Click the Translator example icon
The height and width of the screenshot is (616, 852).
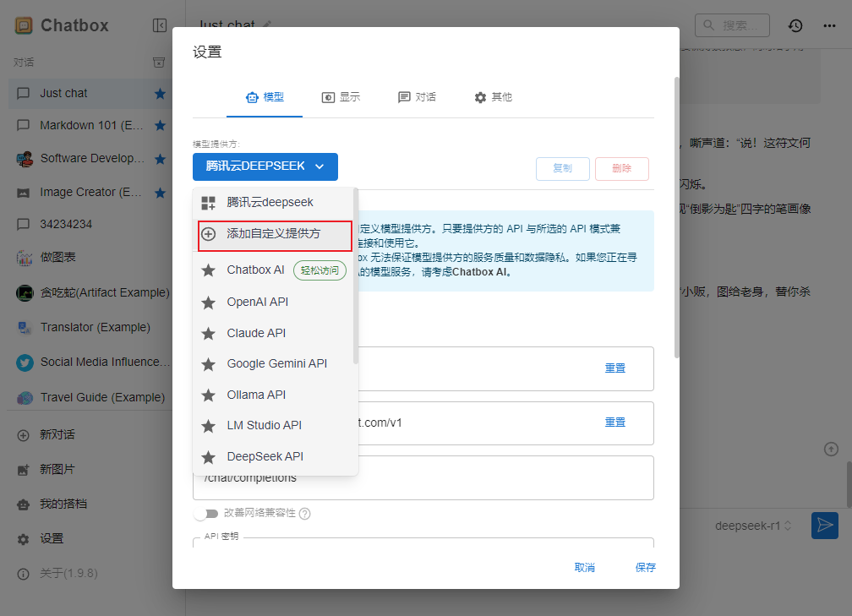coord(25,328)
